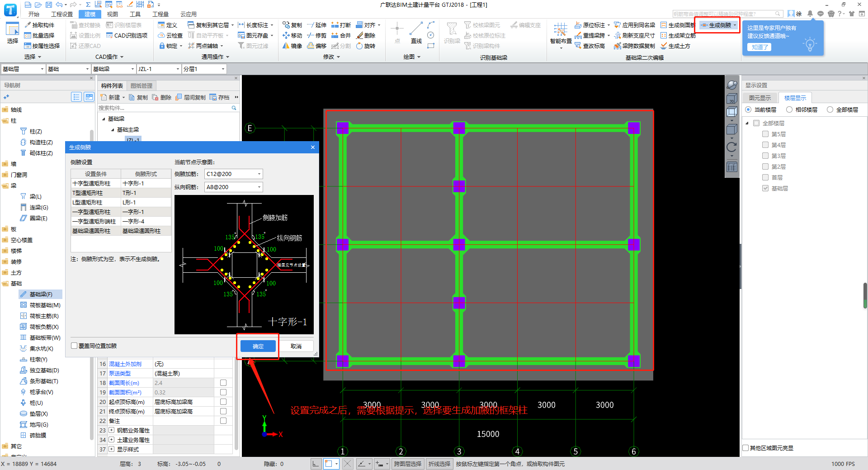Select the 直线 line drawing tool
The width and height of the screenshot is (868, 470).
pos(416,33)
